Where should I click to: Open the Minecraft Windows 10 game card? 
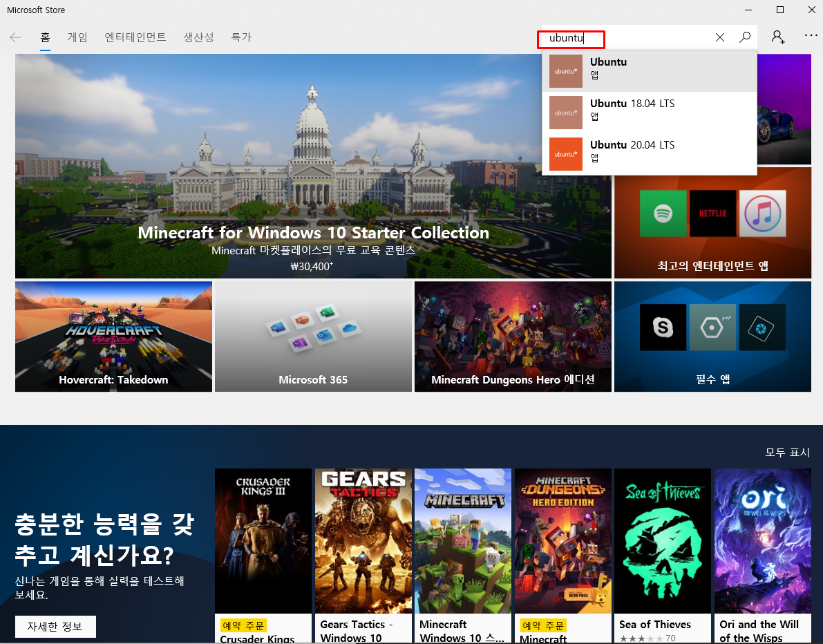click(463, 556)
